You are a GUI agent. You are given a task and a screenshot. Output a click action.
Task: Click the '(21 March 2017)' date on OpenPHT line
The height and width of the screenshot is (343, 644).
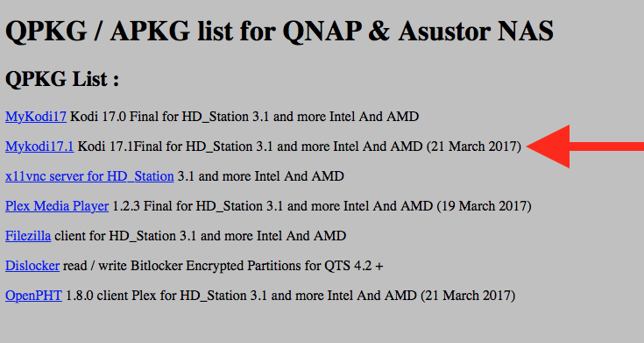click(468, 296)
